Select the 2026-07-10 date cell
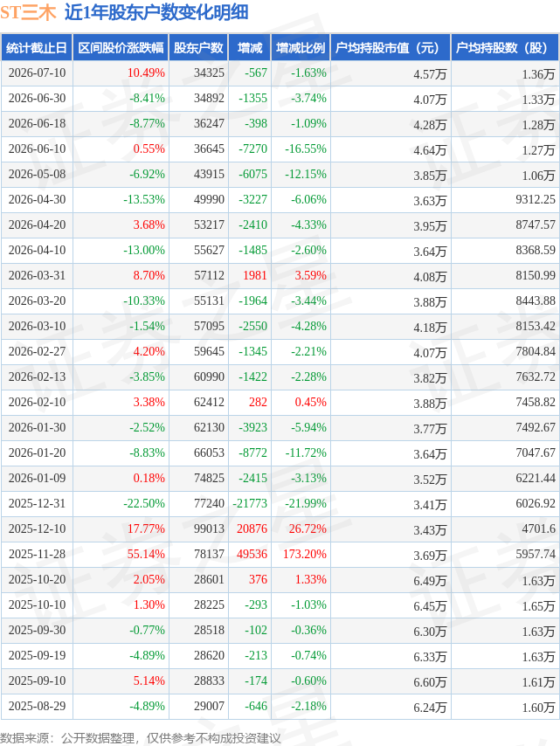The width and height of the screenshot is (560, 746). coord(37,73)
